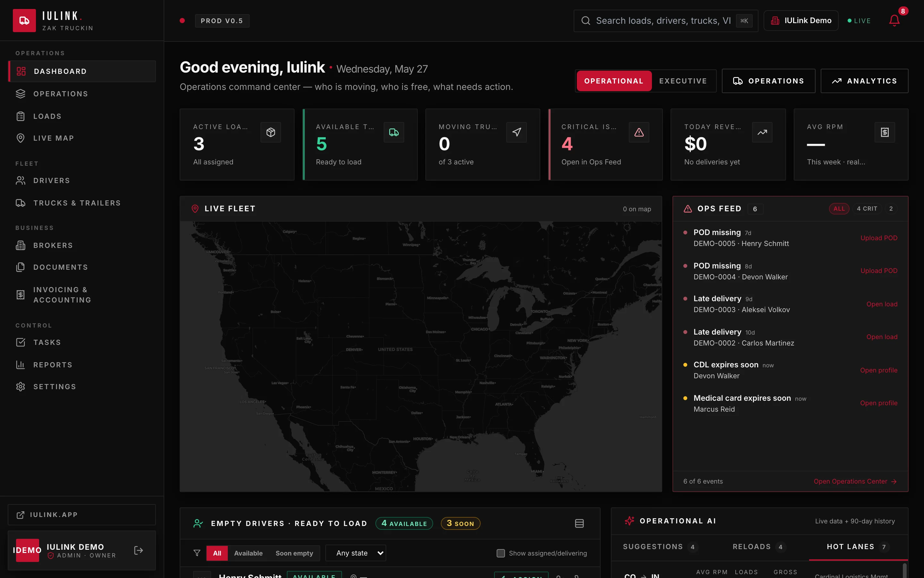Click the Today Revenue trend icon
Screen dimensions: 924x578
point(762,132)
